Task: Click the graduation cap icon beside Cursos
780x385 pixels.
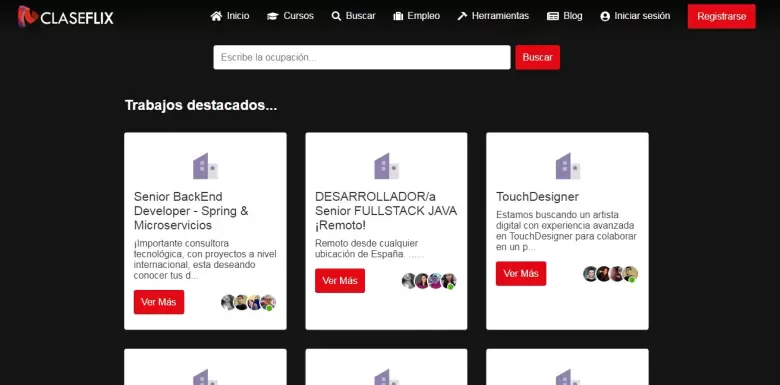Action: click(272, 16)
